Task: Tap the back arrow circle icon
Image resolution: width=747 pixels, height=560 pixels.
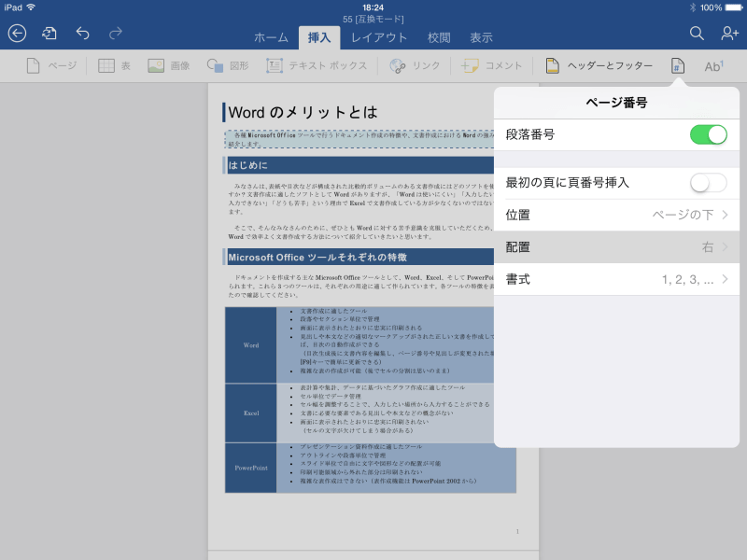Action: (17, 34)
